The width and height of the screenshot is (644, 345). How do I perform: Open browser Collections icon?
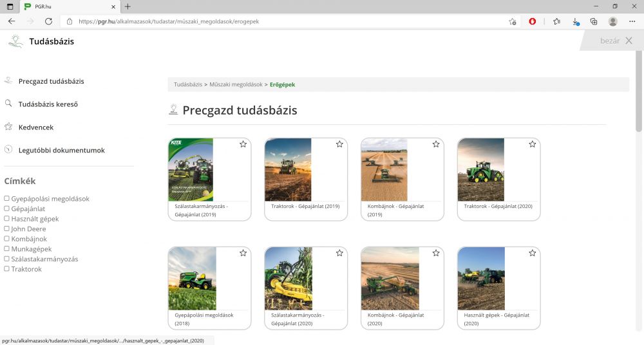pyautogui.click(x=594, y=21)
